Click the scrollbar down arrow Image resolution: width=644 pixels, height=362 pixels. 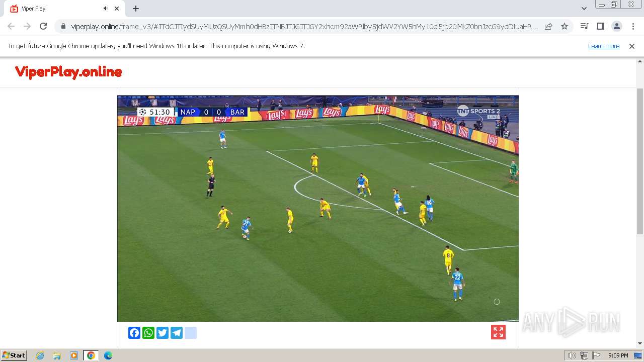640,343
